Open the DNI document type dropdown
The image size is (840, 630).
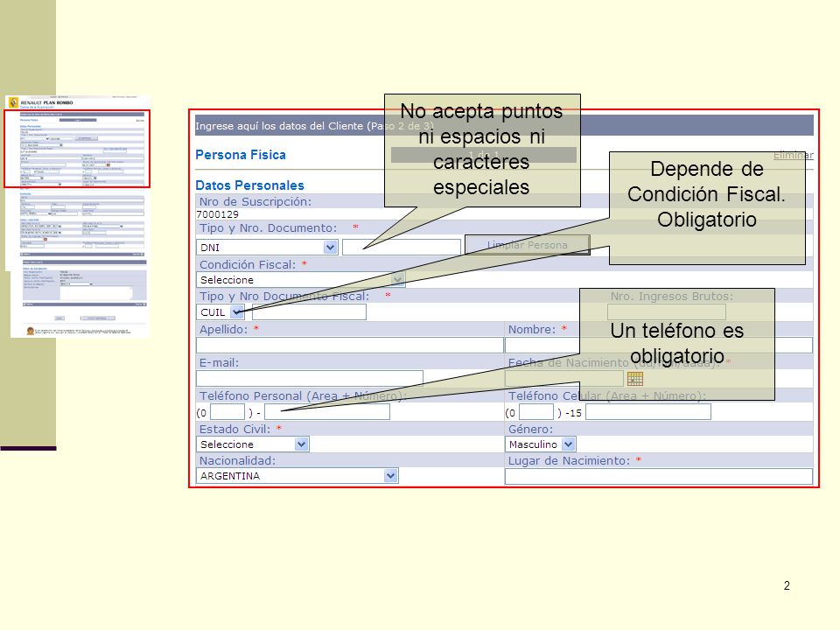[x=267, y=247]
